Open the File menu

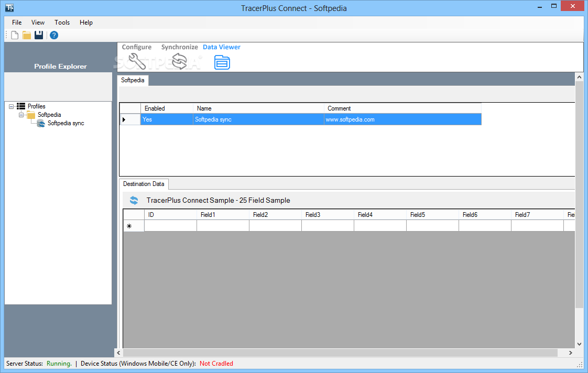click(x=17, y=23)
